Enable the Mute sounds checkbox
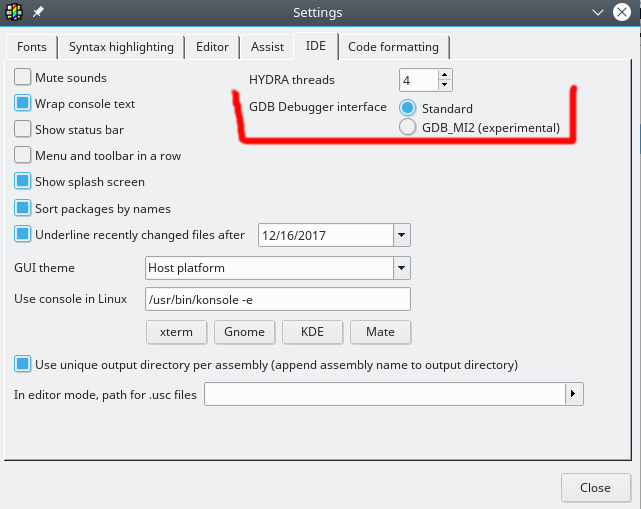 (23, 77)
